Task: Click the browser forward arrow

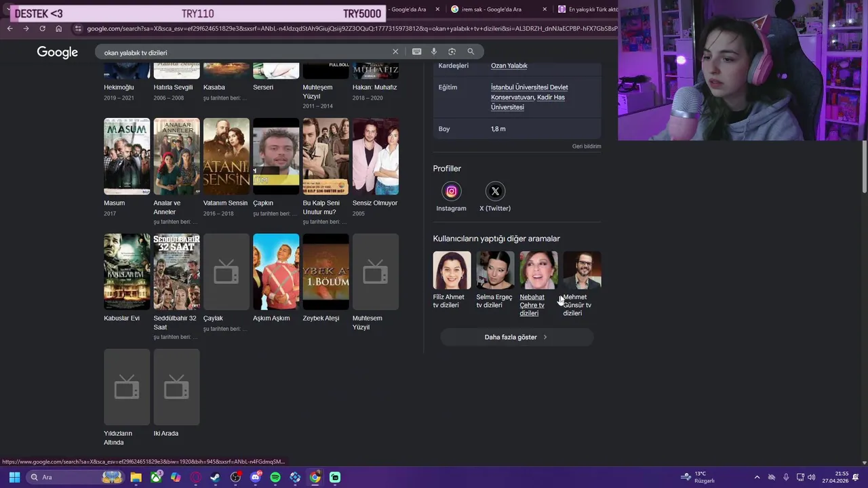Action: tap(26, 28)
